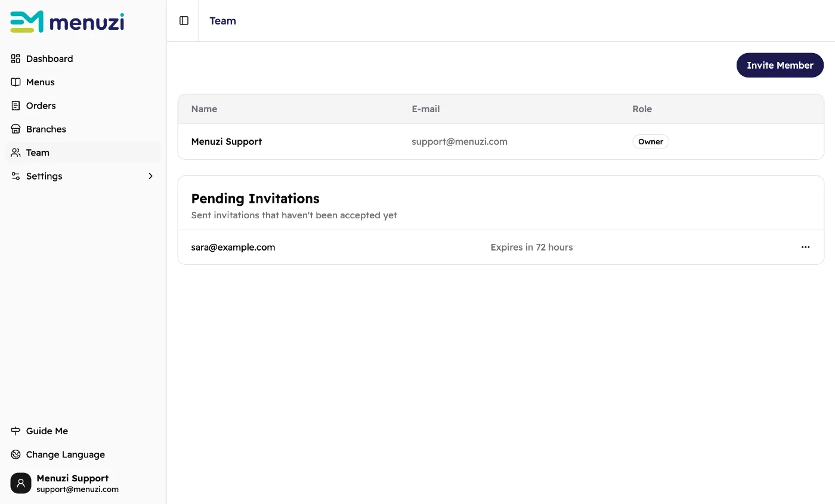Viewport: 835px width, 504px height.
Task: Click the Menus book icon
Action: pos(16,82)
